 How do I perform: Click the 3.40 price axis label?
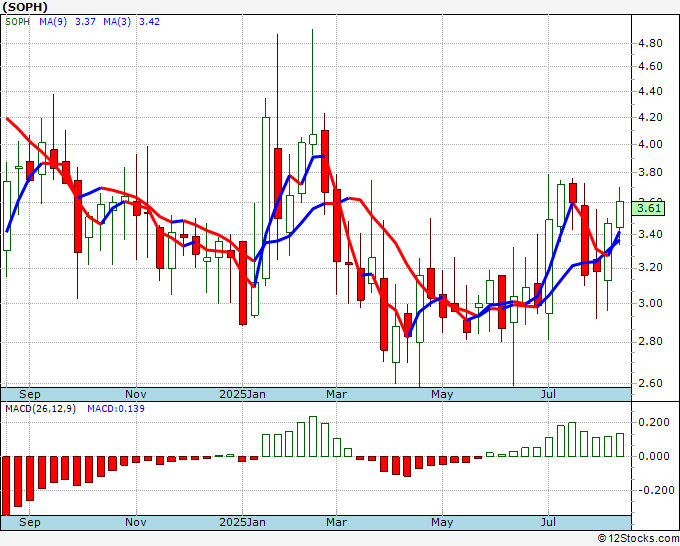[650, 235]
